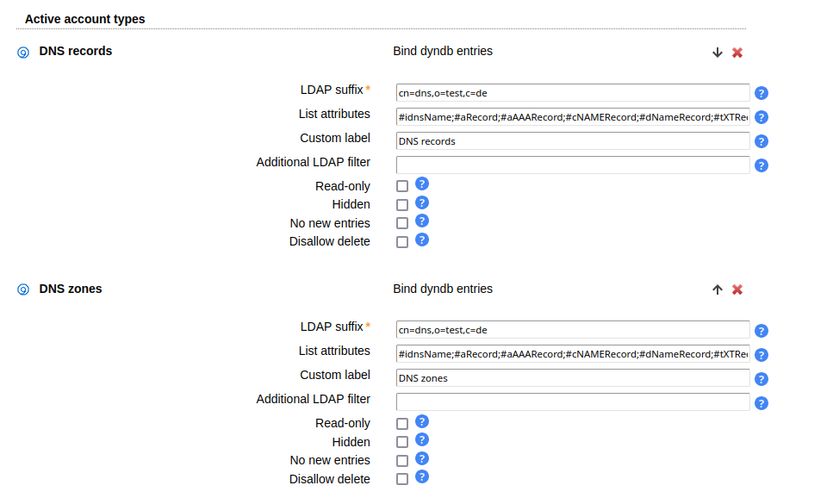The width and height of the screenshot is (833, 504).
Task: Tick Hidden checkbox under DNS records
Action: coord(402,205)
